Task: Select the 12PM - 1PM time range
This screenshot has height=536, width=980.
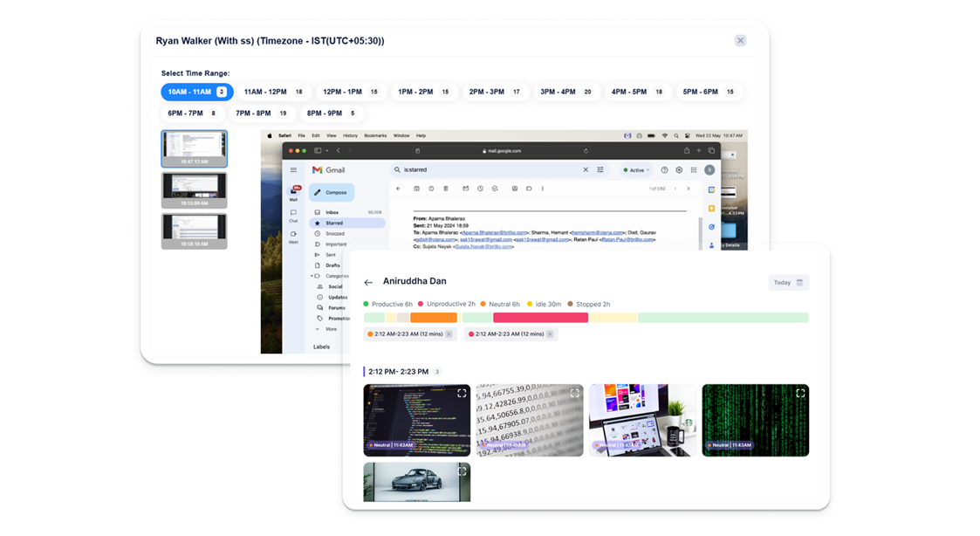Action: point(350,92)
